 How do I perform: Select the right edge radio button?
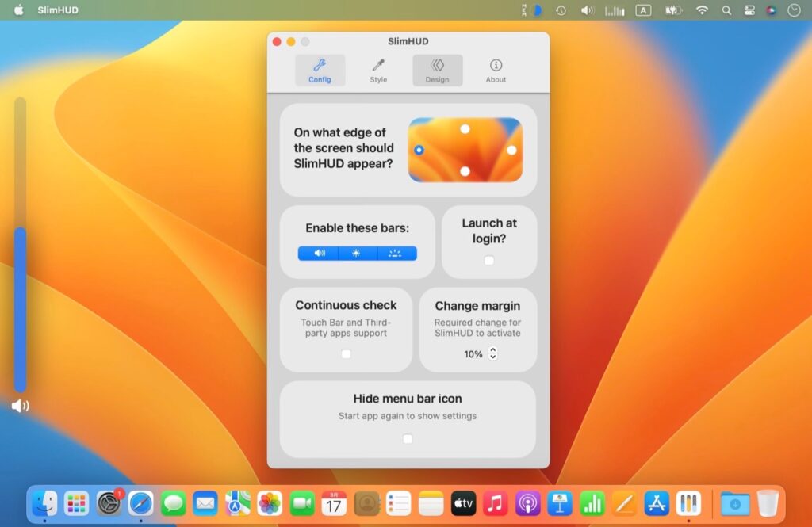(x=512, y=149)
